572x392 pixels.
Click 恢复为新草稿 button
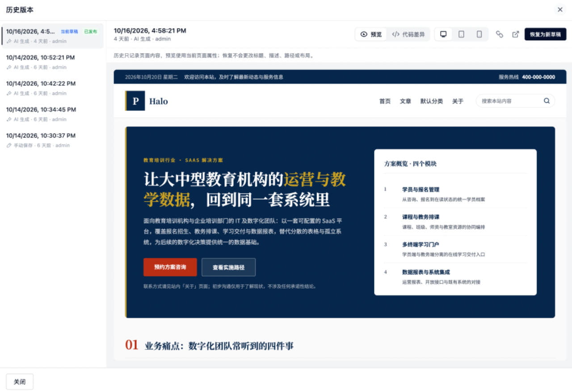545,34
